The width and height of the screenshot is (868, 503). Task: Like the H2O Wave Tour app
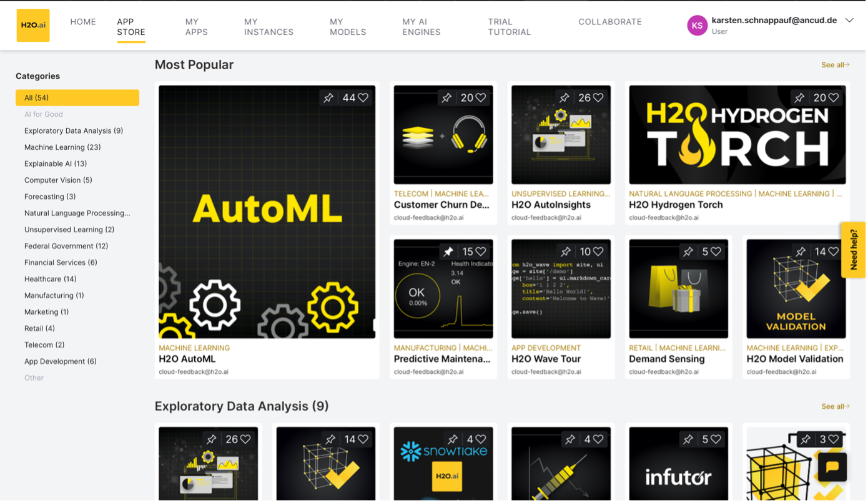[x=598, y=251]
